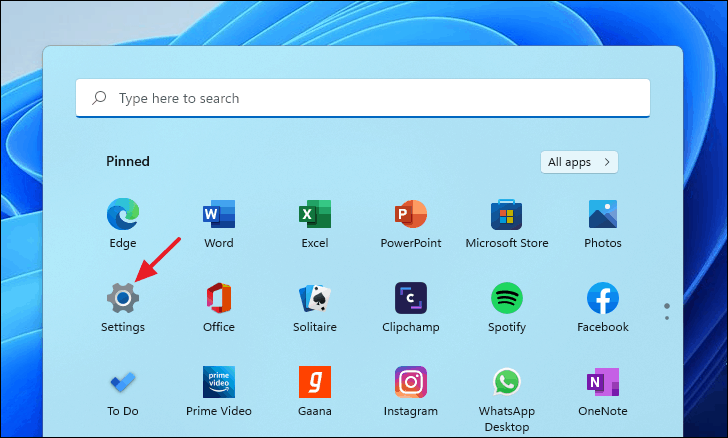Launch the Facebook app
The width and height of the screenshot is (728, 438).
603,298
